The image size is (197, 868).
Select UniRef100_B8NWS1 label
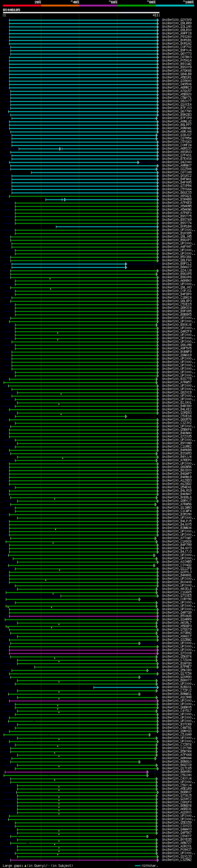(x=177, y=694)
